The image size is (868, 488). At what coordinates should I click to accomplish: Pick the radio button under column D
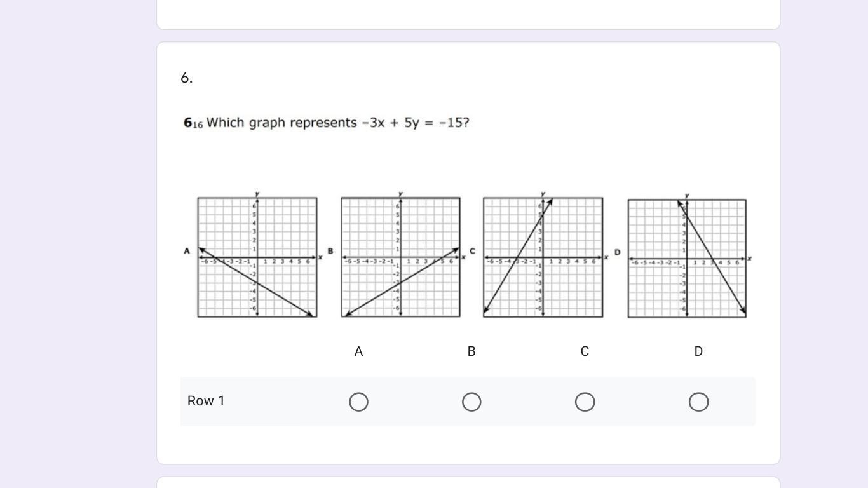[698, 402]
